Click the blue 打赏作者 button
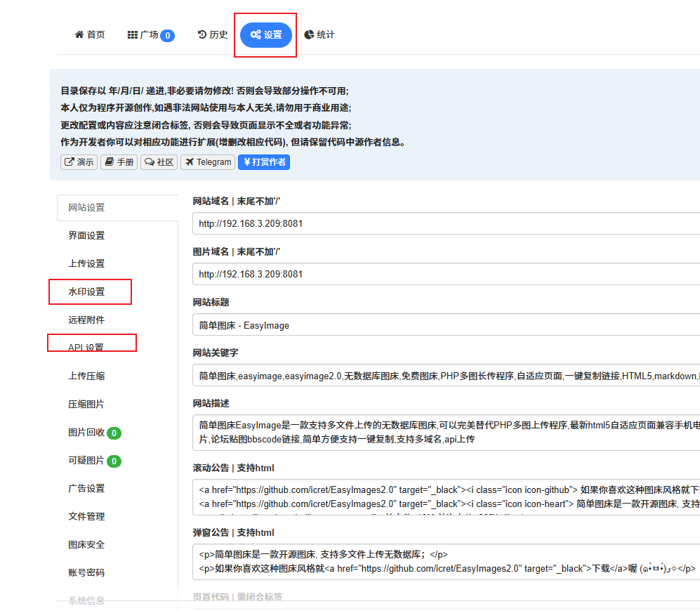Screen dimensions: 700x611 [264, 162]
